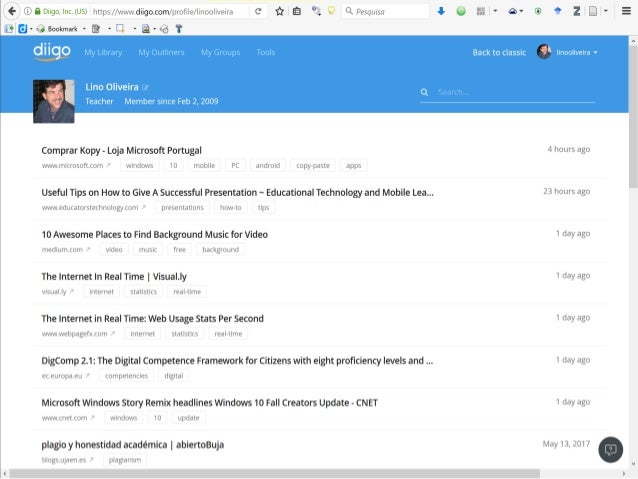Click the Diigo Bookmark toolbar button
The height and width of the screenshot is (479, 638).
tap(57, 28)
